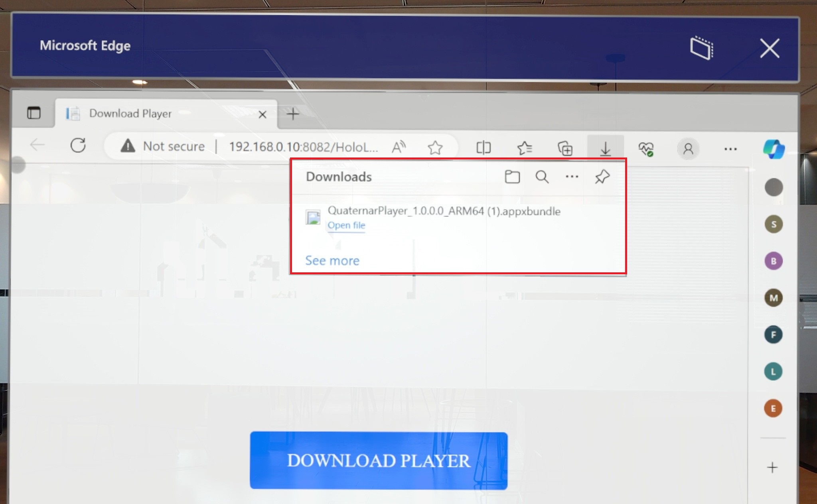Open sidebar item B
This screenshot has height=504, width=817.
774,261
